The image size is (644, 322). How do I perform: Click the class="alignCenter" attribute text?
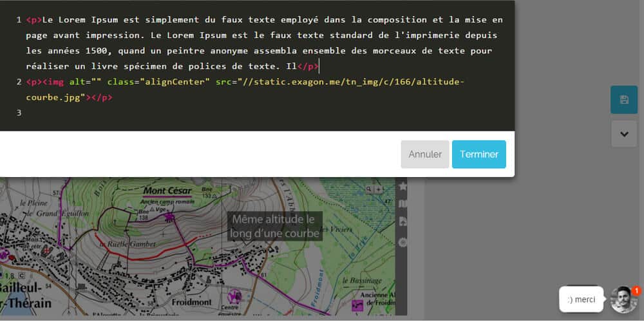pyautogui.click(x=158, y=82)
